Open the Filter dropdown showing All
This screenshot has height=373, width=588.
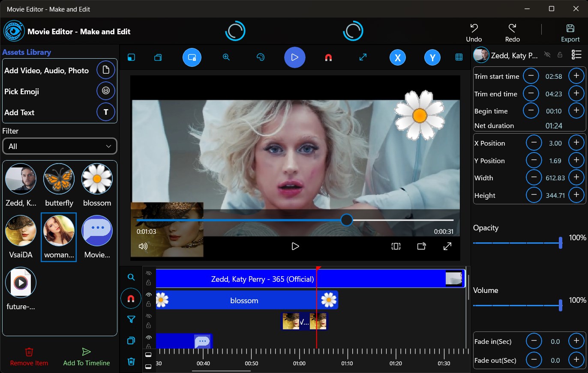pyautogui.click(x=60, y=146)
